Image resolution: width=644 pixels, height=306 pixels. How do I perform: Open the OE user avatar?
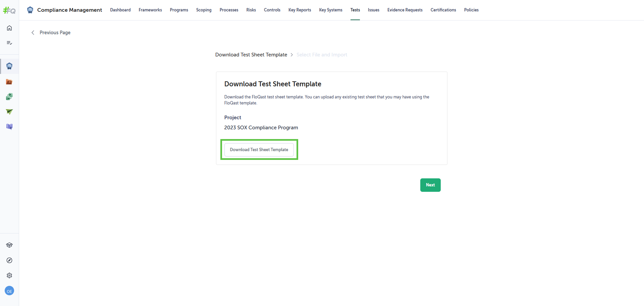click(x=9, y=291)
